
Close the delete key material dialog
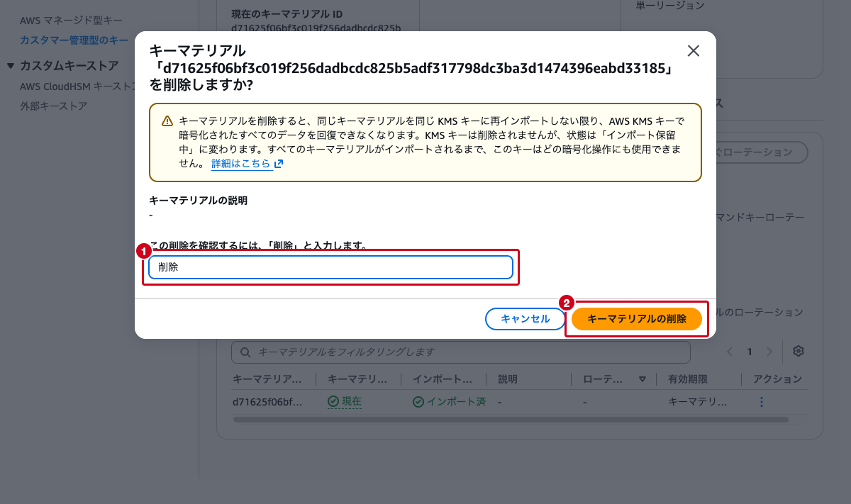point(694,50)
